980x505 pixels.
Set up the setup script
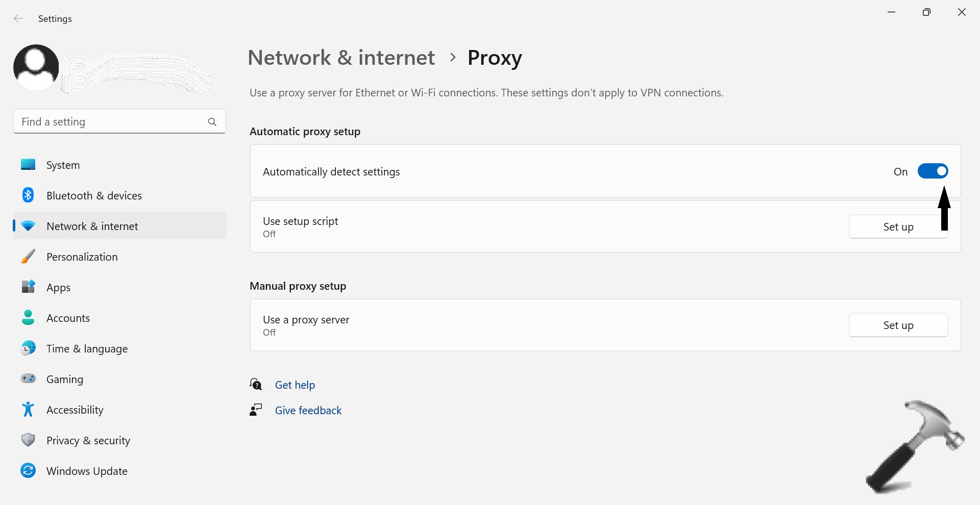click(898, 227)
